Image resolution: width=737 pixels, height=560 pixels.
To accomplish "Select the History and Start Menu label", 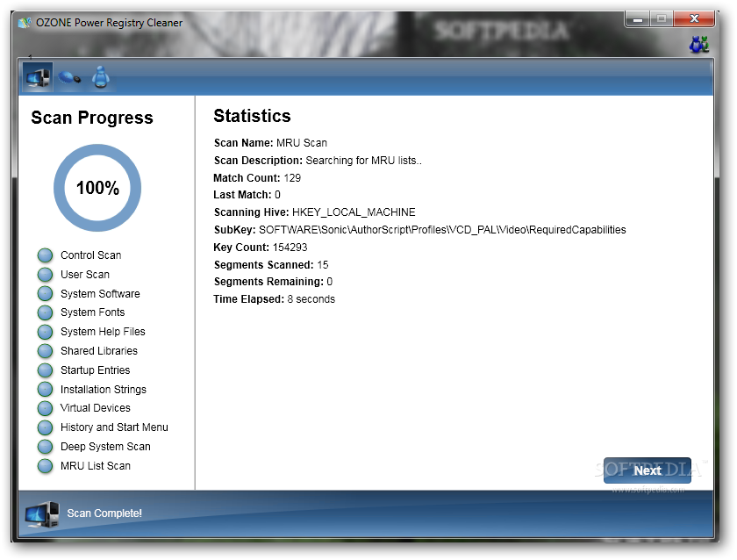I will tap(114, 427).
